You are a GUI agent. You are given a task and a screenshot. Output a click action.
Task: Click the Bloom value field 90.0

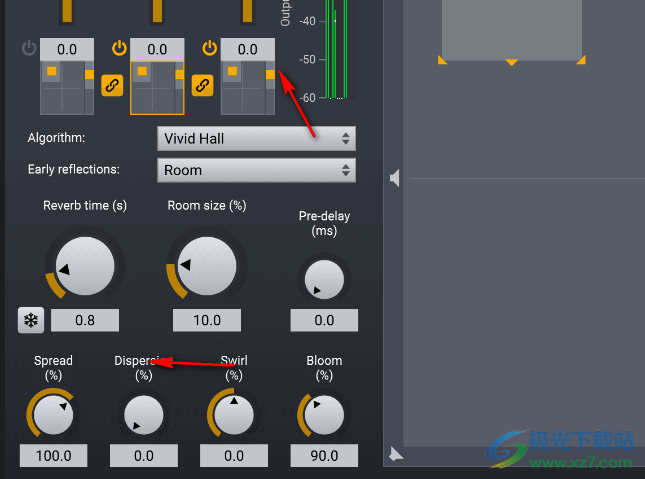(324, 456)
